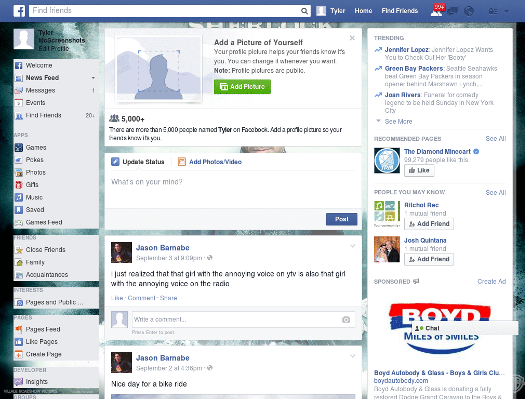Go to Home in top bar
This screenshot has width=532, height=399.
(x=363, y=11)
